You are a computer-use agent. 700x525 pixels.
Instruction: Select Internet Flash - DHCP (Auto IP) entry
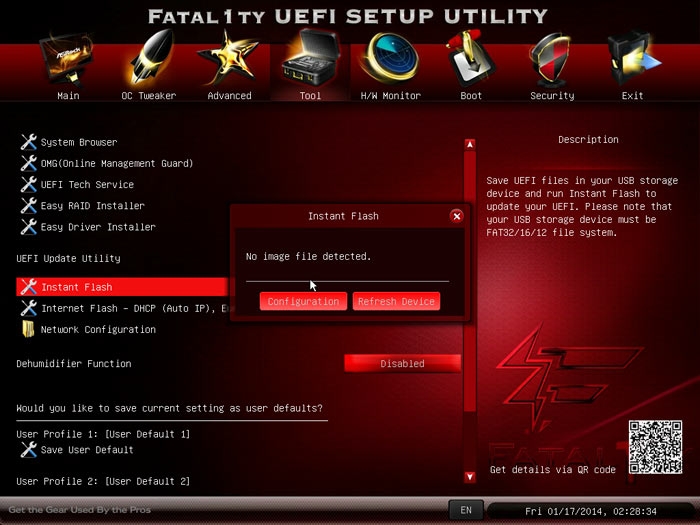[x=134, y=308]
